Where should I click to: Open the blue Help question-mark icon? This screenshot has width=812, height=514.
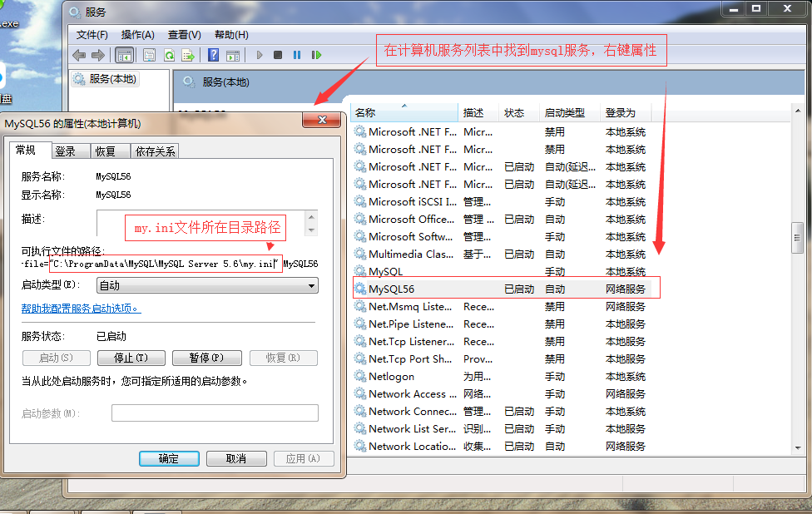tap(213, 55)
